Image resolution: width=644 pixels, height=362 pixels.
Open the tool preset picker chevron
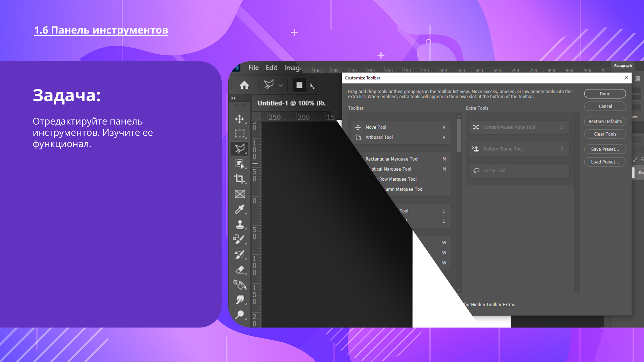coord(281,85)
